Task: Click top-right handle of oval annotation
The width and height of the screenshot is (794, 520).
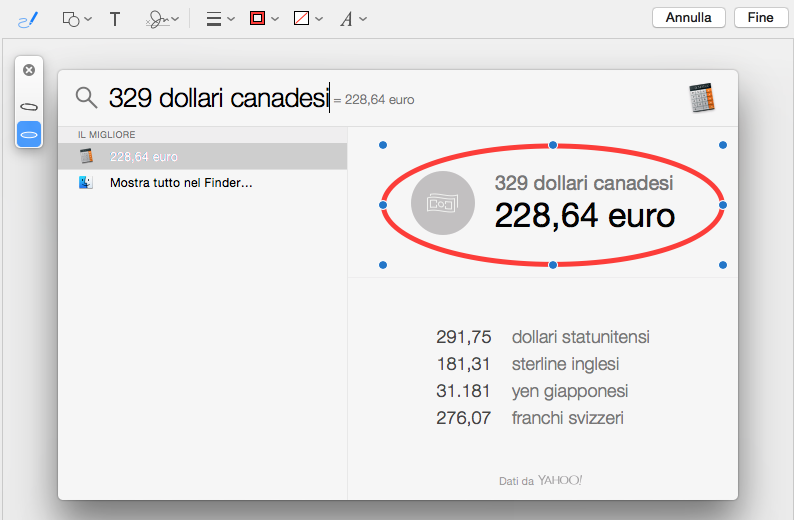Action: [x=723, y=145]
